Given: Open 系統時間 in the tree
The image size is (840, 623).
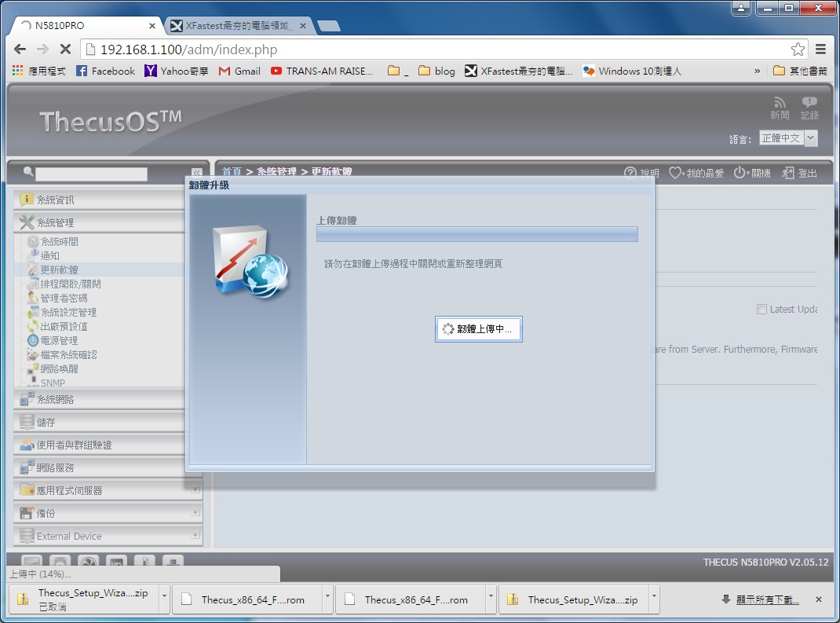Looking at the screenshot, I should coord(59,242).
